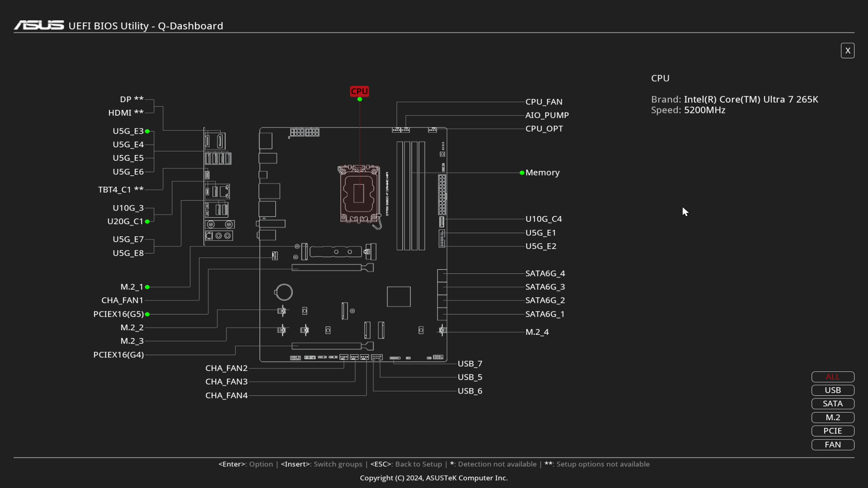The image size is (868, 488).
Task: Show only FAN headers
Action: [x=832, y=445]
